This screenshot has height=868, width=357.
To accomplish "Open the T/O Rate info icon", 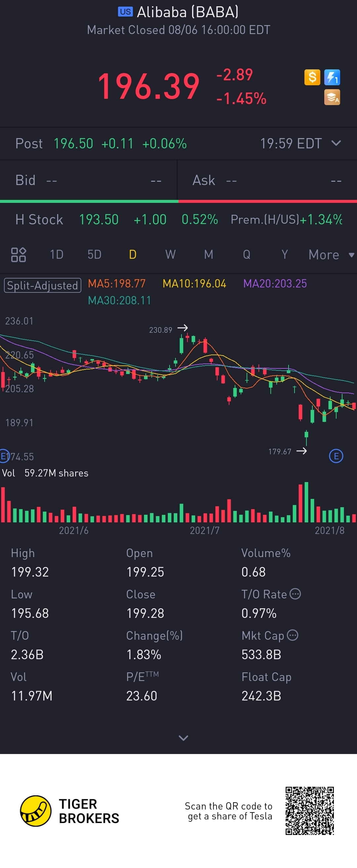I will click(x=295, y=594).
